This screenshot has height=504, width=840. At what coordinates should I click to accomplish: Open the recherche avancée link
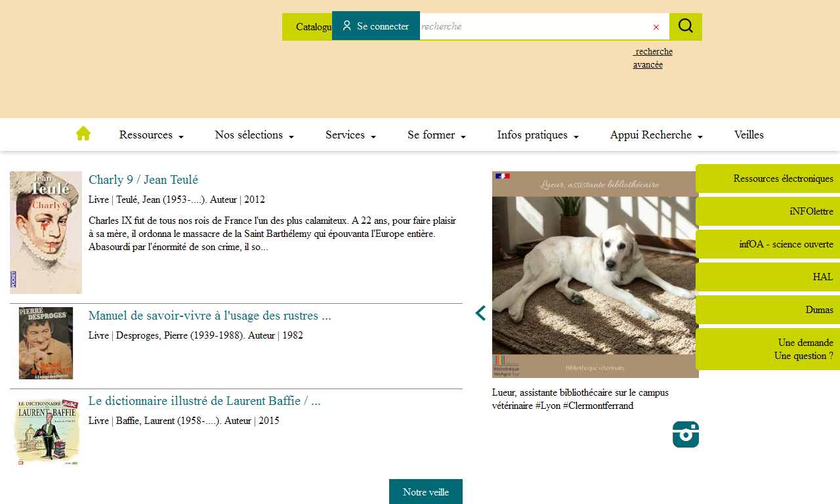(652, 58)
